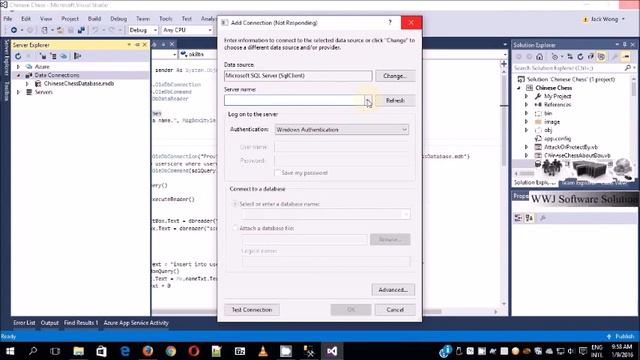Expand the References node
This screenshot has width=640, height=360.
point(527,105)
